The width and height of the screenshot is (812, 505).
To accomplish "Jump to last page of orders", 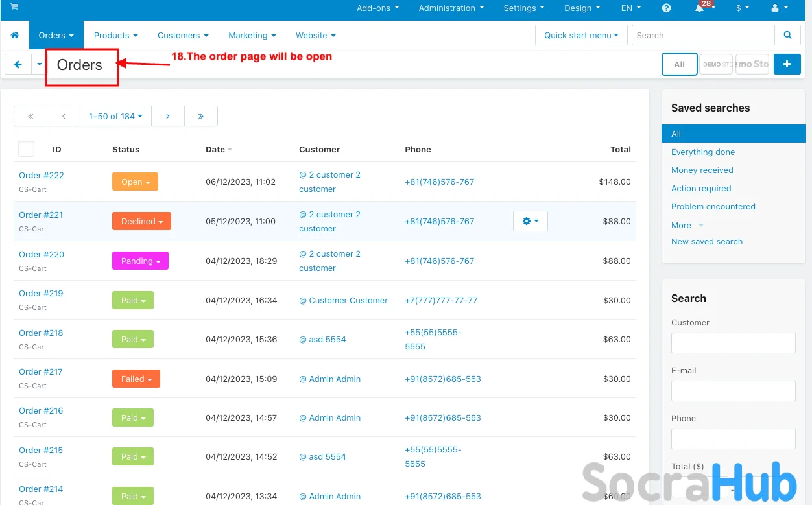I will [x=201, y=116].
